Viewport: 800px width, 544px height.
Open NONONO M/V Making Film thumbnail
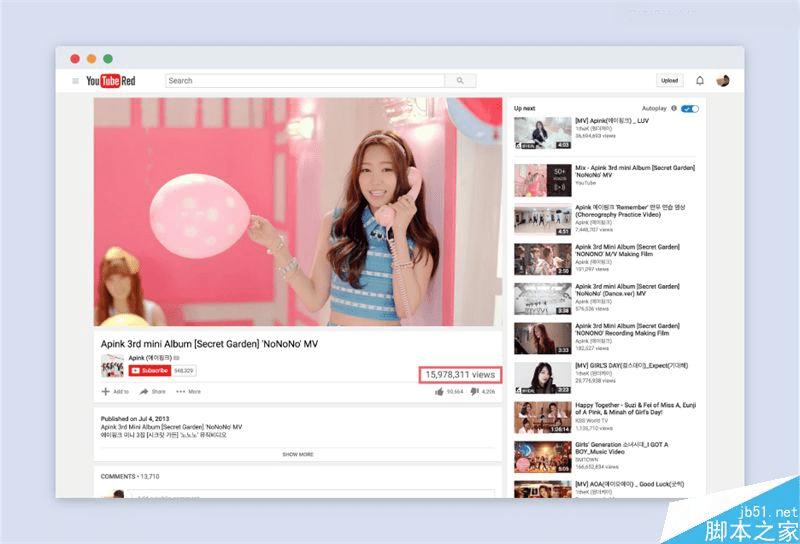pyautogui.click(x=542, y=259)
